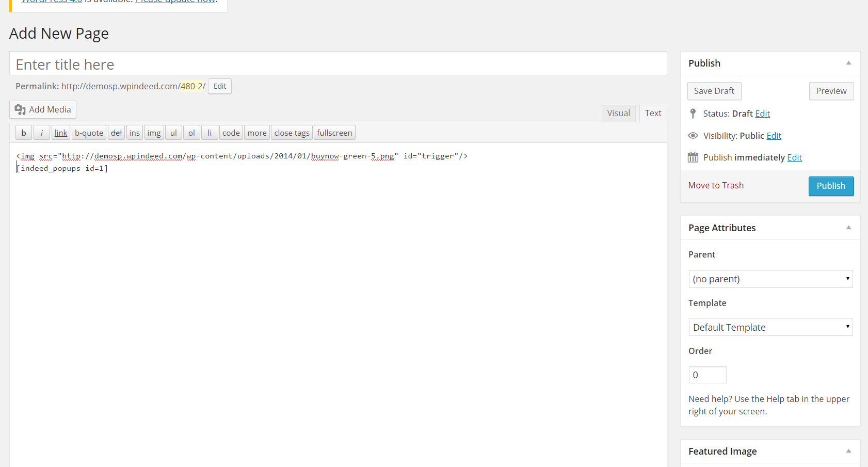Click the blue Publish button
This screenshot has width=868, height=467.
(831, 186)
